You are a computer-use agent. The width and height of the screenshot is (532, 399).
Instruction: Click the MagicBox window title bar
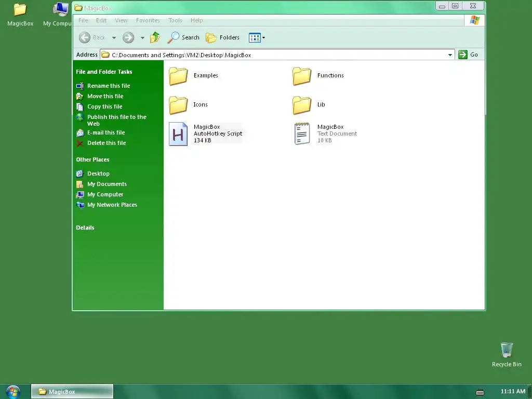[254, 7]
